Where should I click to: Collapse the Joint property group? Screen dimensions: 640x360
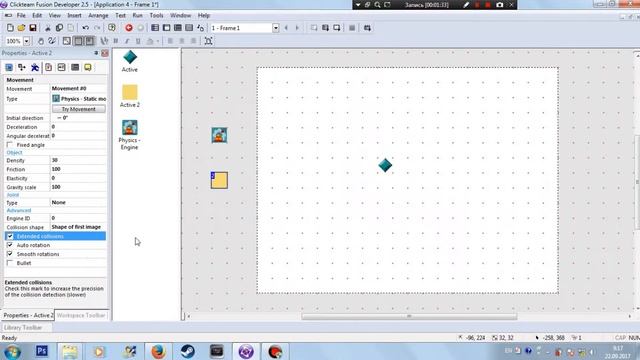point(13,195)
